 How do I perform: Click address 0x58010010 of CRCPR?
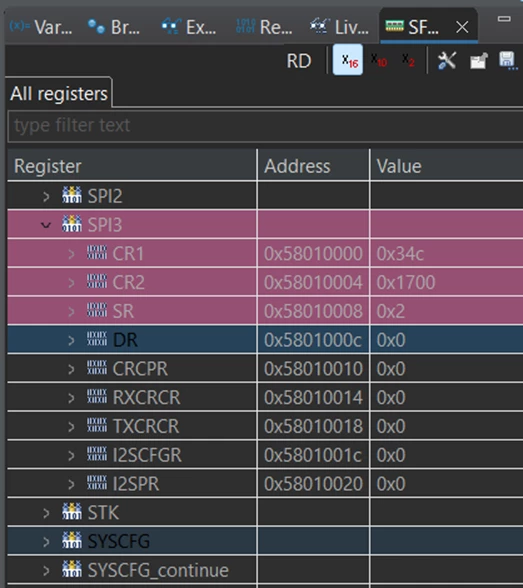click(313, 369)
